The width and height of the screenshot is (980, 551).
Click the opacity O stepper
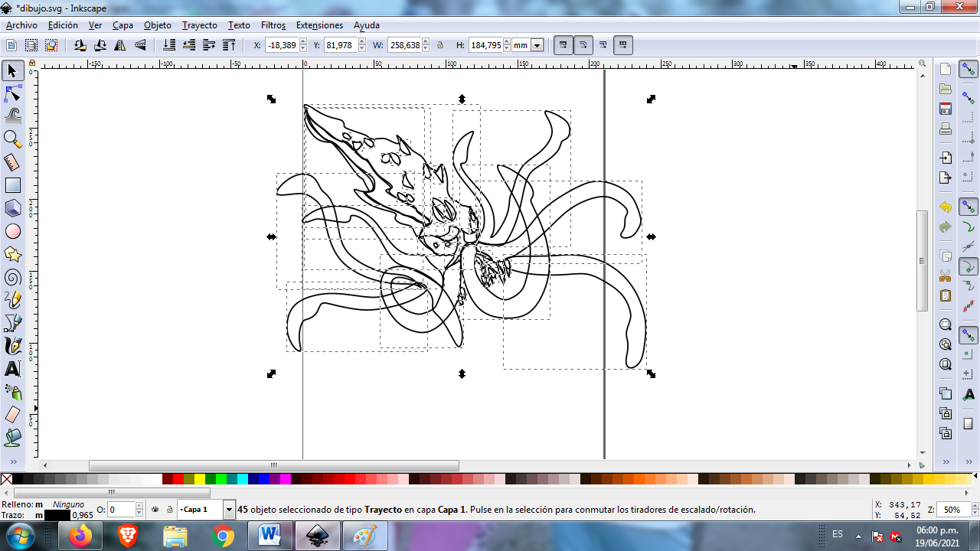pyautogui.click(x=139, y=509)
